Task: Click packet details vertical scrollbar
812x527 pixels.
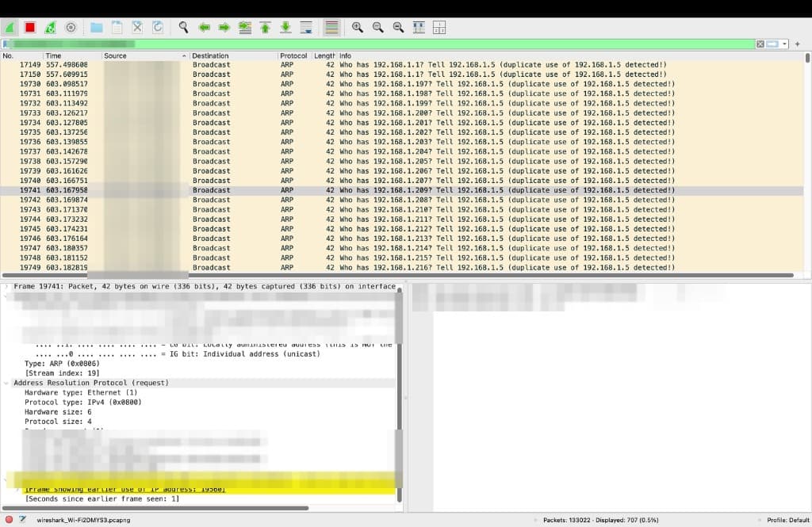Action: click(400, 393)
